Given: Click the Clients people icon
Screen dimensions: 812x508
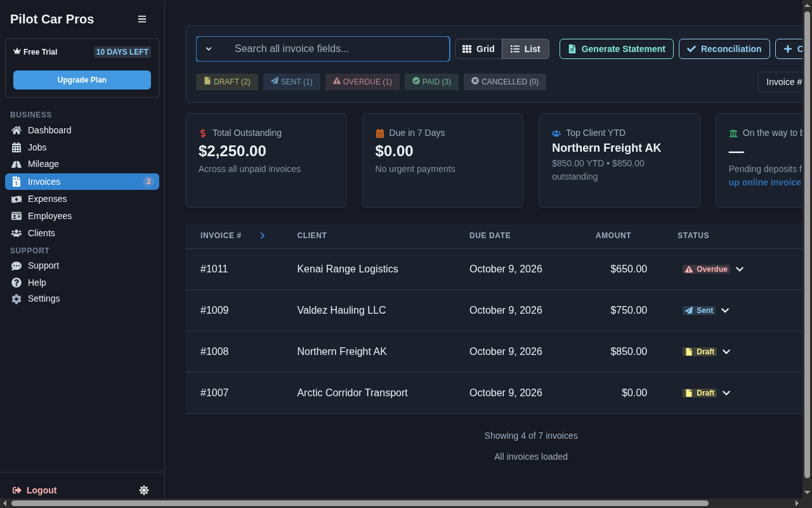Looking at the screenshot, I should [x=16, y=233].
